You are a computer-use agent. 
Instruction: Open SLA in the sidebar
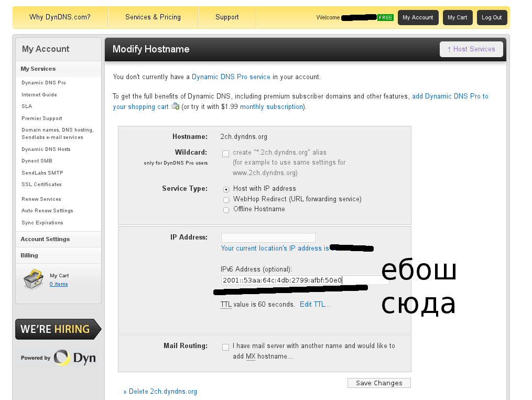(27, 106)
